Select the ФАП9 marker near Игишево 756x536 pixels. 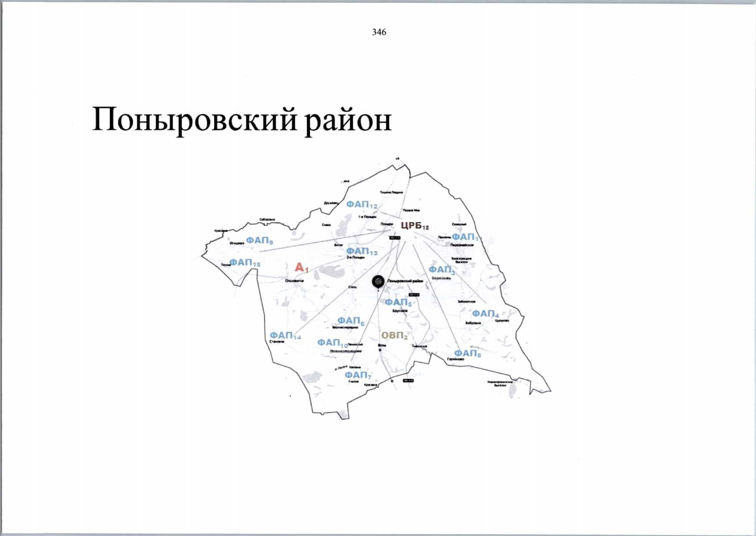(259, 240)
